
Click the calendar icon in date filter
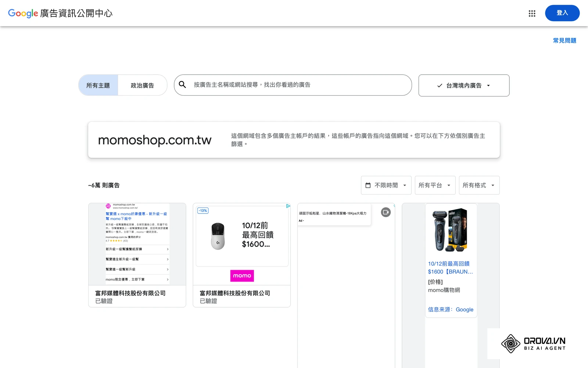pos(368,185)
